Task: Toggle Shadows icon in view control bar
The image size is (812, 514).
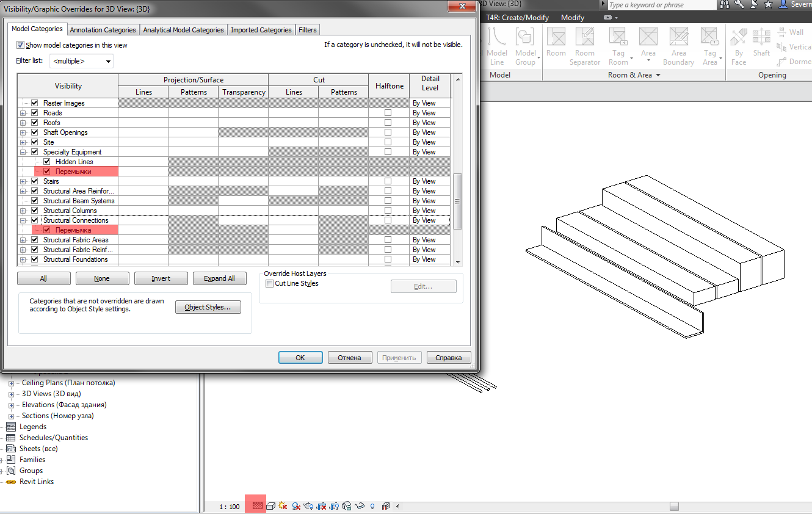Action: tap(296, 505)
